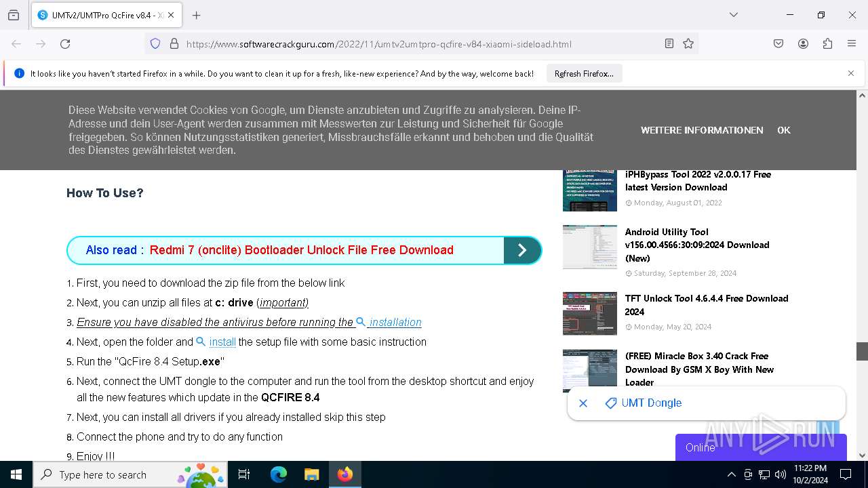Toggle reader view icon
This screenshot has width=868, height=488.
(669, 43)
